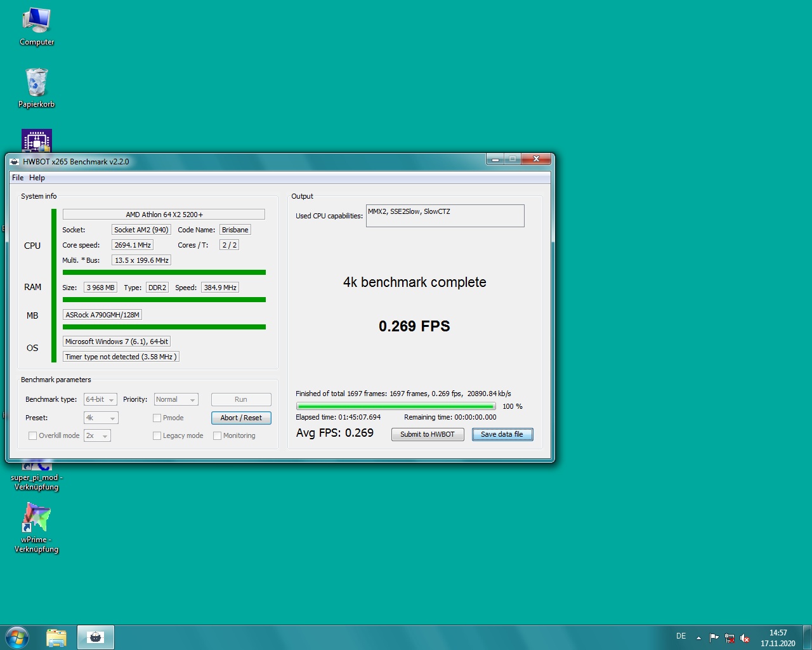Show hidden tray icons arrow
This screenshot has height=650, width=812.
pyautogui.click(x=698, y=638)
